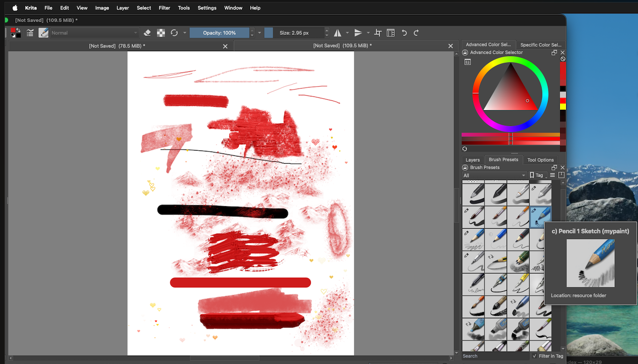Screen dimensions: 638x364
Task: Lock the Brush Presets docker
Action: click(465, 168)
